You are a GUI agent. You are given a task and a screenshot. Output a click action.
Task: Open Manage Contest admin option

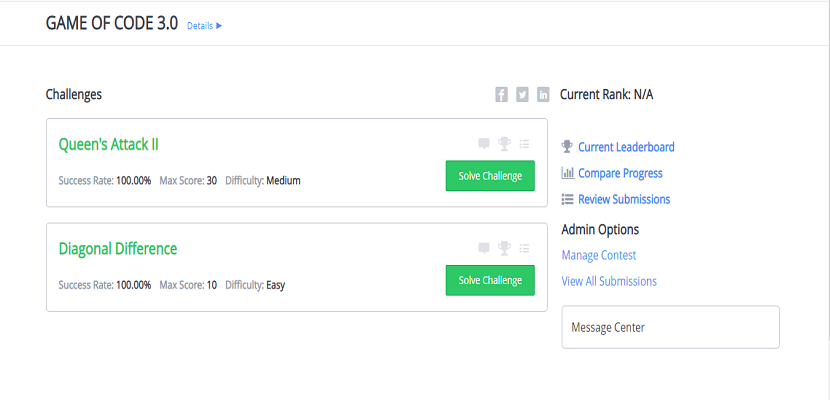[x=599, y=255]
